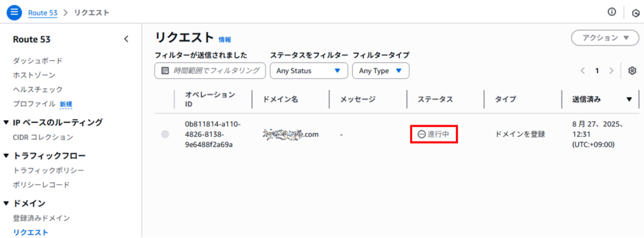Image resolution: width=644 pixels, height=238 pixels.
Task: Open the Any Type dropdown
Action: tap(380, 71)
